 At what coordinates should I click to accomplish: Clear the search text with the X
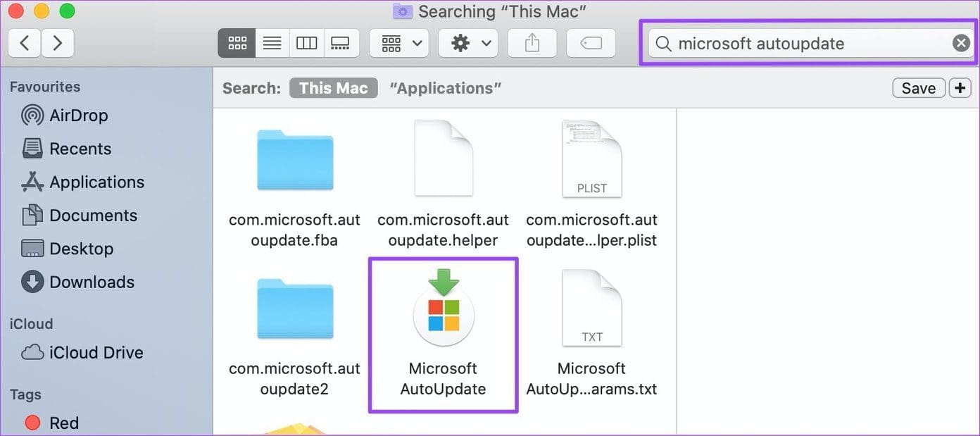click(961, 43)
